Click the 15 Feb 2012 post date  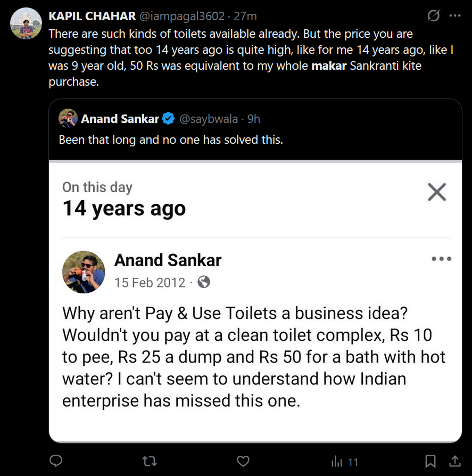[150, 282]
